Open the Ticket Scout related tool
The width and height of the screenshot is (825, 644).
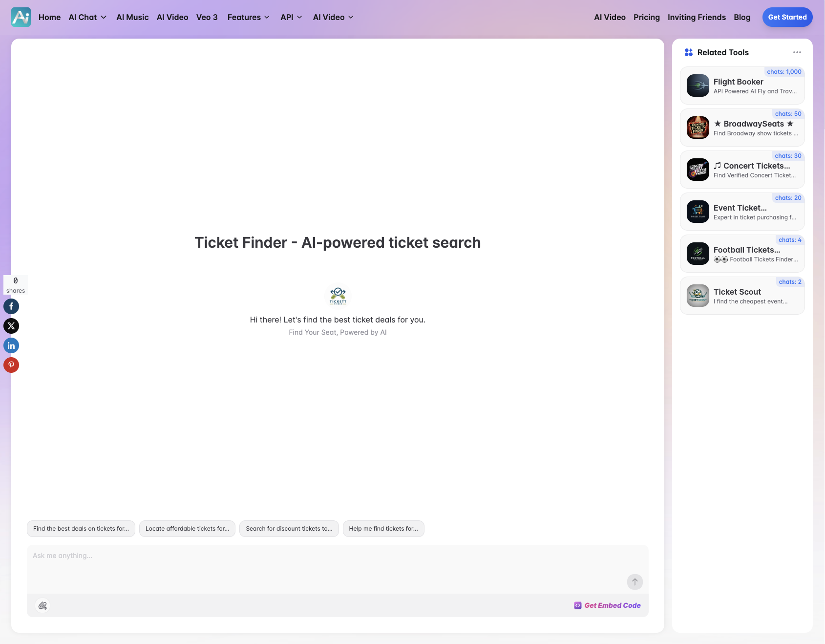tap(742, 296)
